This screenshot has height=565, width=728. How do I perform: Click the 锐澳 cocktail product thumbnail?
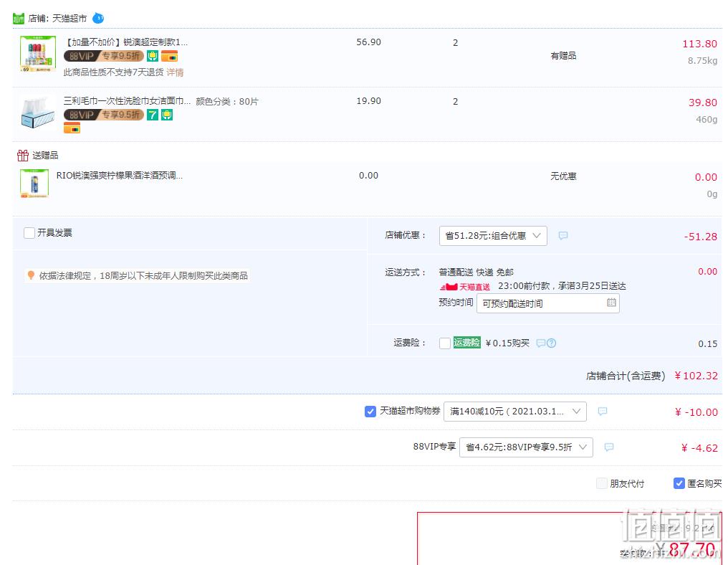38,54
